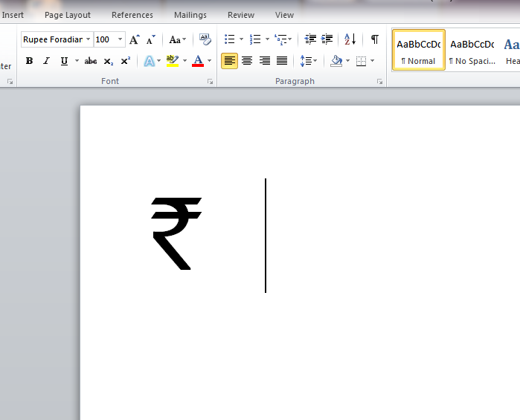Viewport: 520px width, 420px height.
Task: Open the highlight color dropdown arrow
Action: pyautogui.click(x=184, y=61)
